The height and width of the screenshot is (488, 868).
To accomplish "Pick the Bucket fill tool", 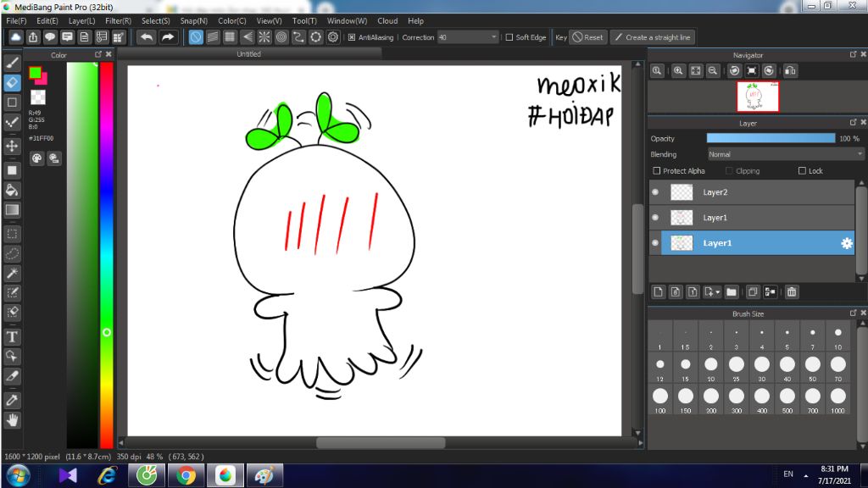I will click(12, 190).
